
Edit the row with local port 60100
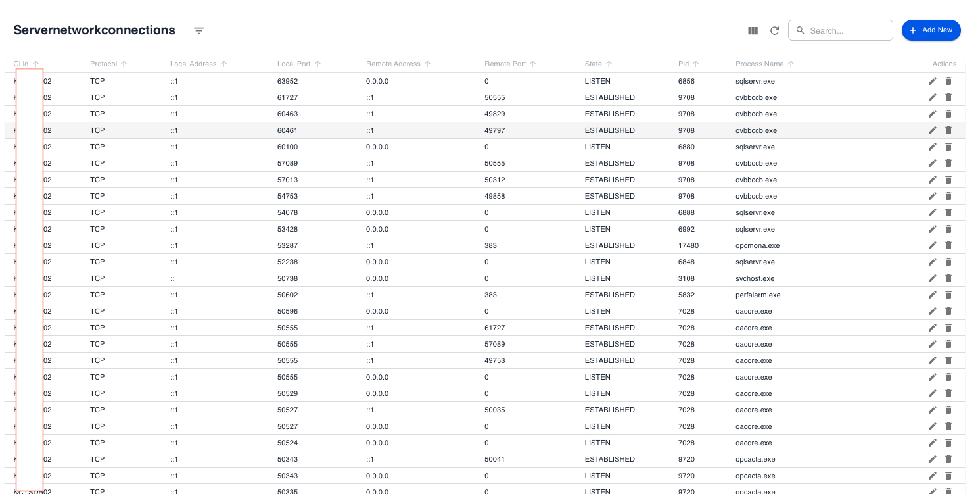[x=932, y=147]
